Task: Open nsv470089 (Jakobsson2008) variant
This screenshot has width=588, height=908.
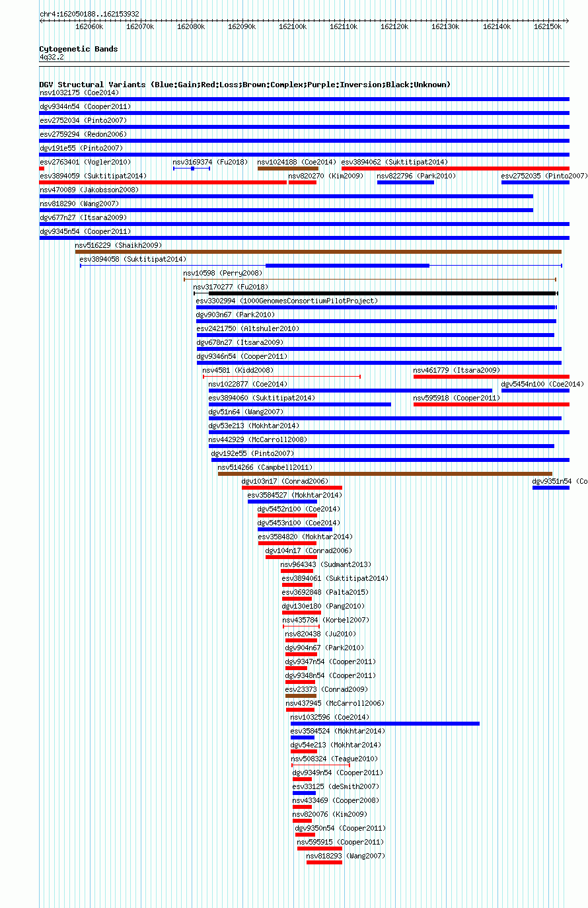Action: click(x=89, y=190)
